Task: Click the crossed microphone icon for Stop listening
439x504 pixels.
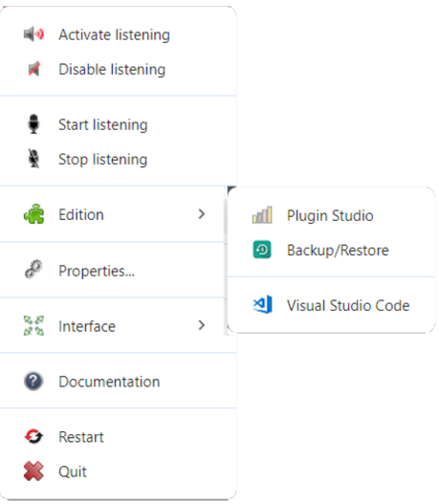Action: click(33, 159)
